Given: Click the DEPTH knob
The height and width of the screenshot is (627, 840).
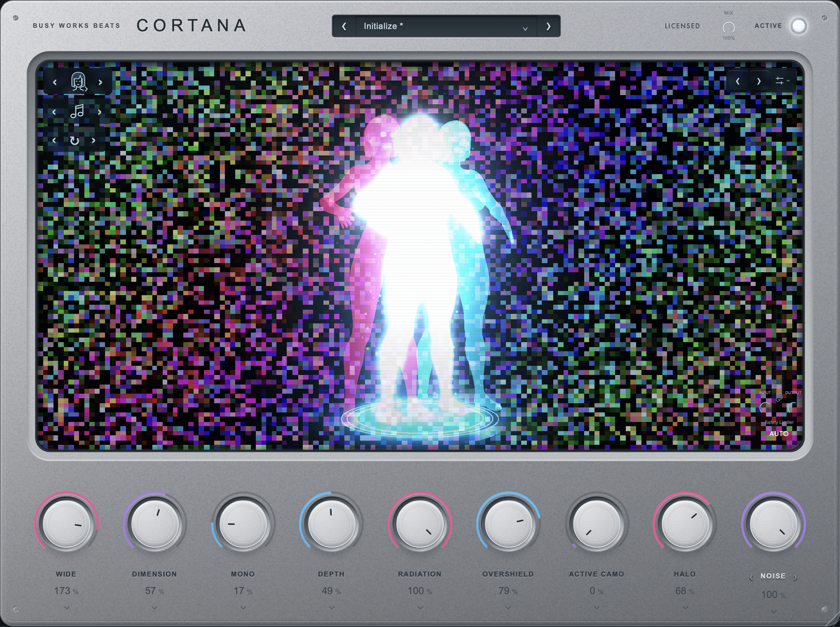Looking at the screenshot, I should (331, 524).
